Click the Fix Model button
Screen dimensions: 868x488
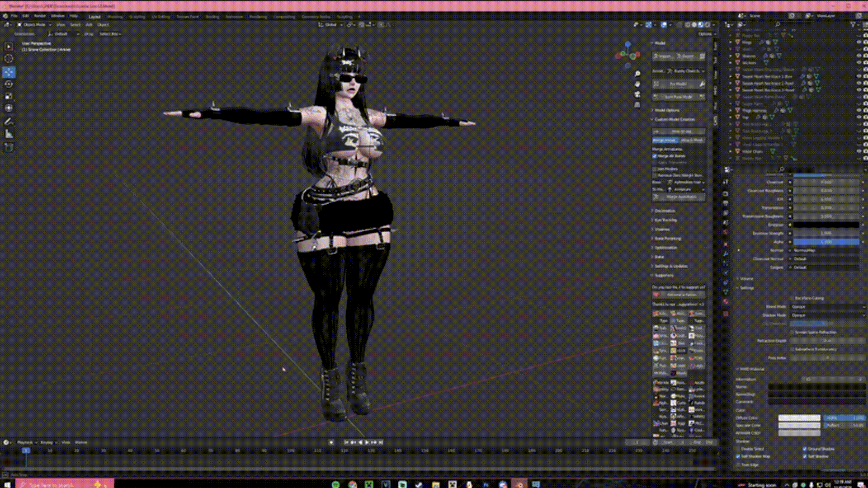(678, 84)
